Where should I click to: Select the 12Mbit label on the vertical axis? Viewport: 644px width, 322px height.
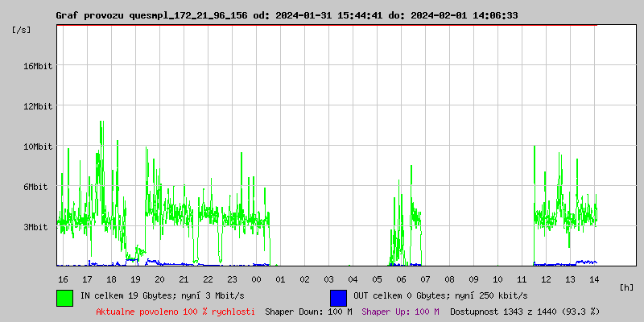[x=38, y=106]
